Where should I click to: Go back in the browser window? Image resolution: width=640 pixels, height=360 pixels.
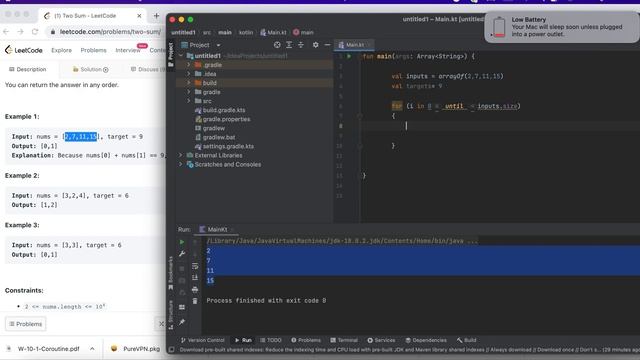tap(6, 31)
